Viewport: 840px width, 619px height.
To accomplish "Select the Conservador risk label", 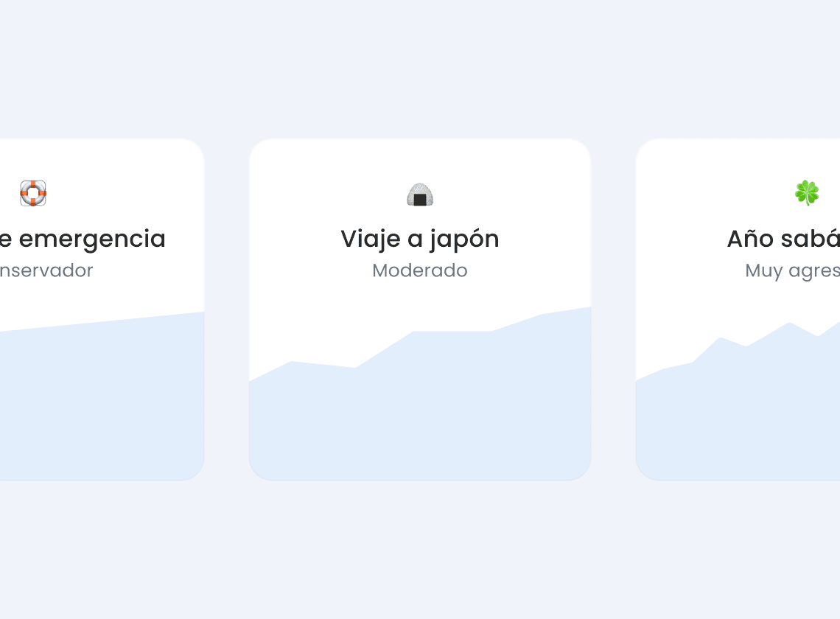I will tap(46, 270).
